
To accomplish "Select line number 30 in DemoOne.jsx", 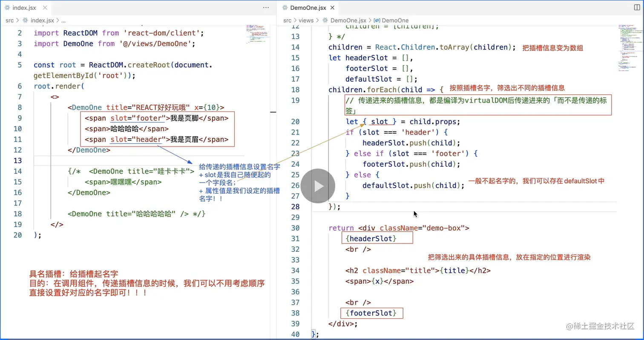I will coord(296,228).
